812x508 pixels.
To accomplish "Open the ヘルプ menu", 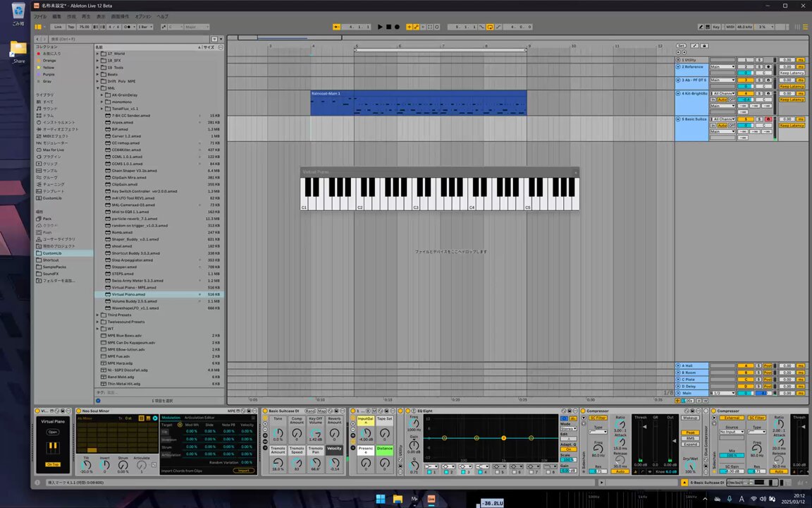I will pos(163,17).
